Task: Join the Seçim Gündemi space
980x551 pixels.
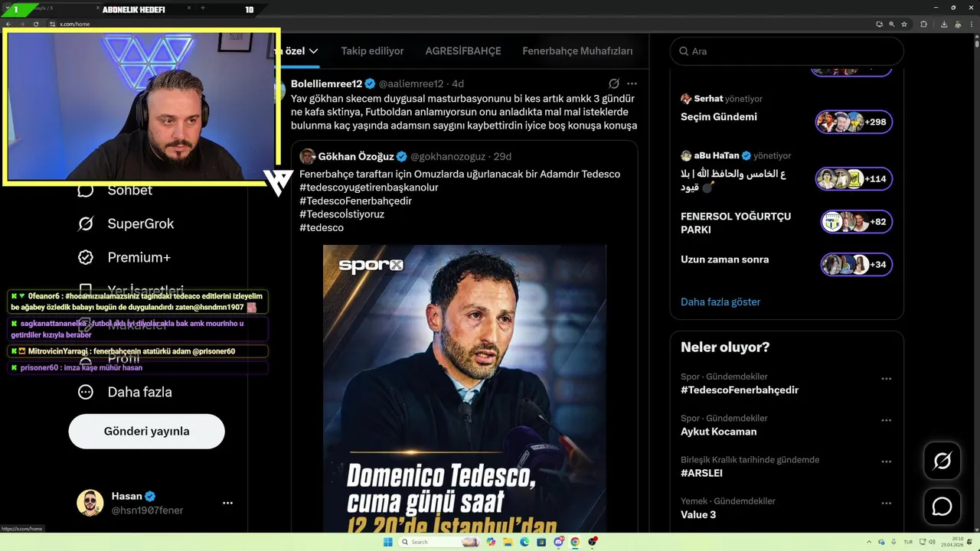Action: (x=719, y=117)
